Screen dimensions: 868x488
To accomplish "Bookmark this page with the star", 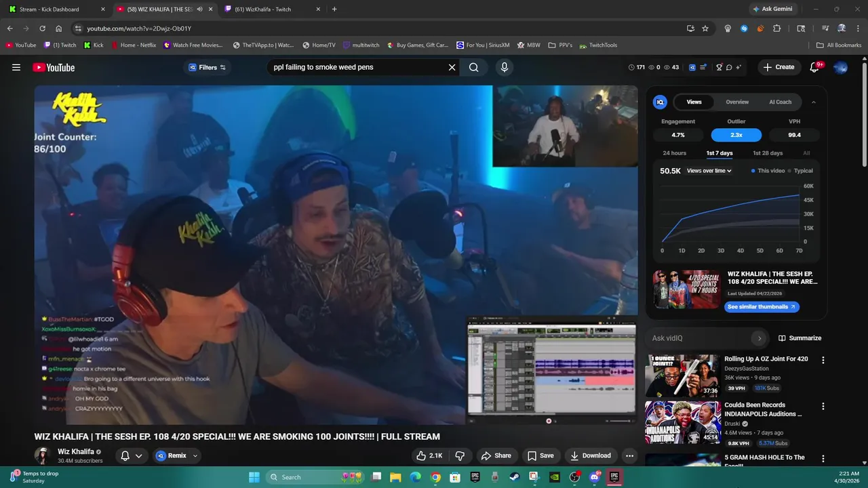I will (705, 28).
